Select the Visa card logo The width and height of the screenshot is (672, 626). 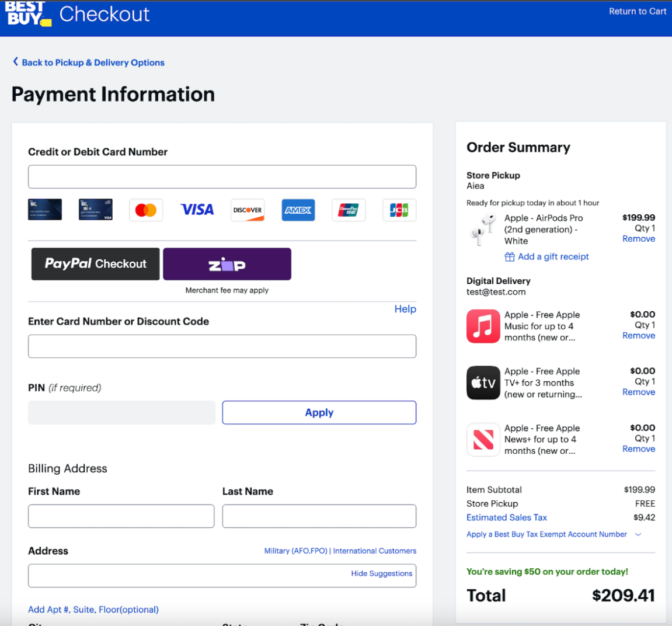pos(197,209)
